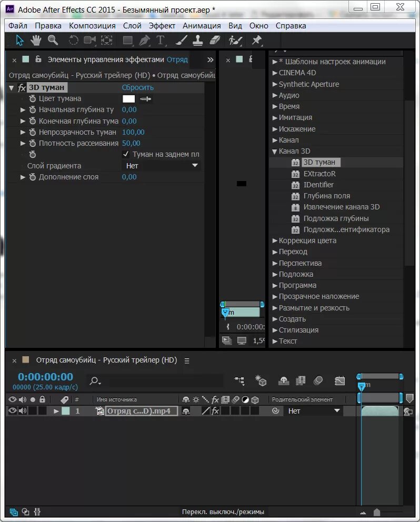This screenshot has height=522, width=420.
Task: Select the Pen tool
Action: (x=144, y=41)
